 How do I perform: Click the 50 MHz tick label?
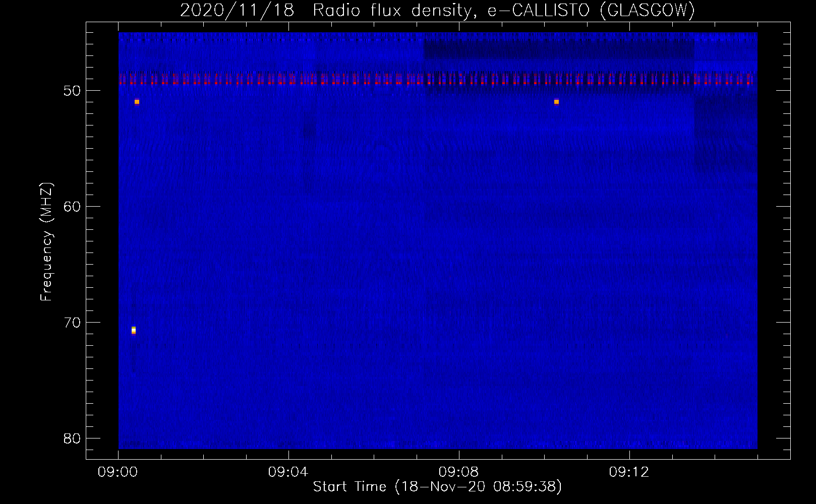[72, 91]
